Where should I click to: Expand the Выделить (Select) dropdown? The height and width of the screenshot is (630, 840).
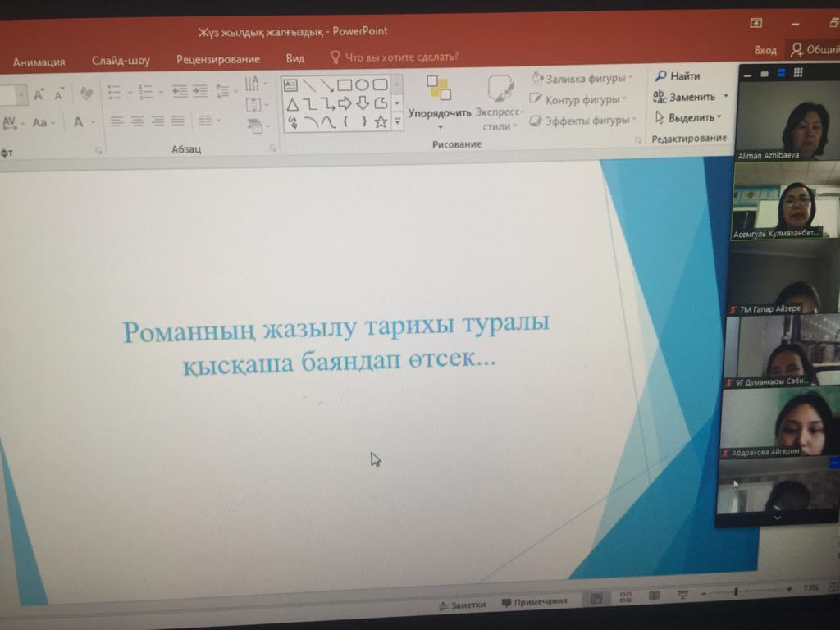tap(719, 118)
